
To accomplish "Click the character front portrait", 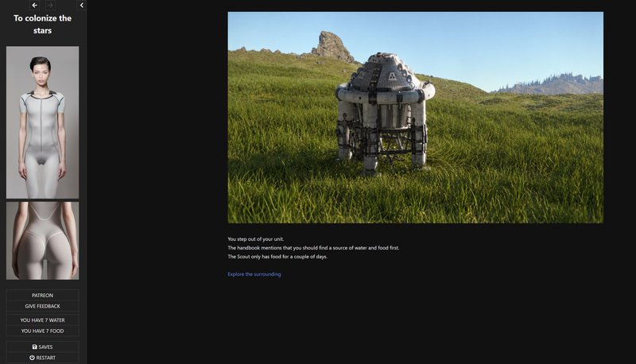I will click(x=43, y=122).
